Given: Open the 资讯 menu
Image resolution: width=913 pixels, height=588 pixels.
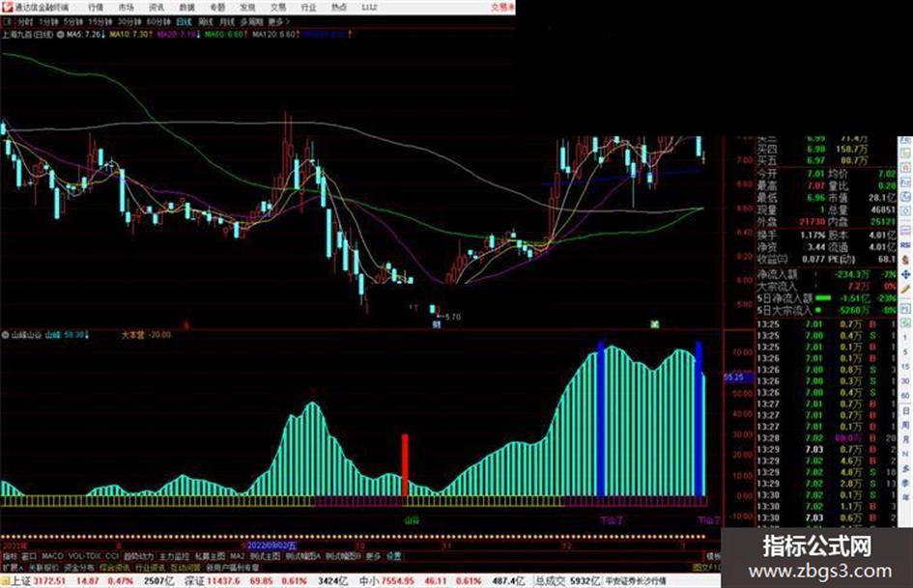Looking at the screenshot, I should tap(157, 7).
